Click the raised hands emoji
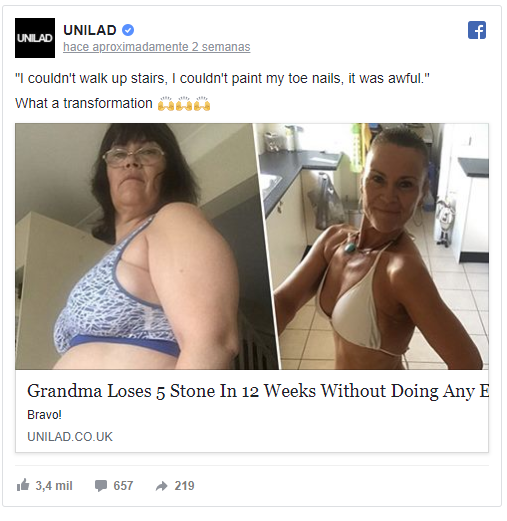 pos(184,103)
